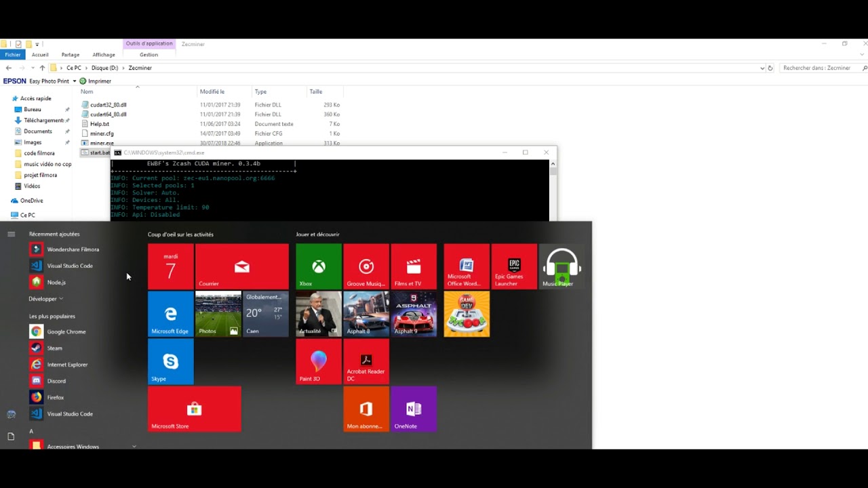Sort files by the Nom column
Viewport: 868px width, 488px height.
click(87, 91)
